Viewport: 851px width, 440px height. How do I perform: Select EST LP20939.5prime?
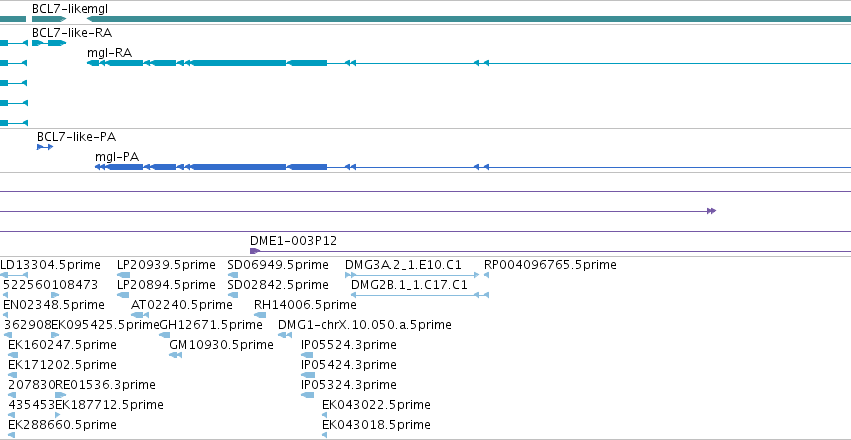pyautogui.click(x=166, y=265)
